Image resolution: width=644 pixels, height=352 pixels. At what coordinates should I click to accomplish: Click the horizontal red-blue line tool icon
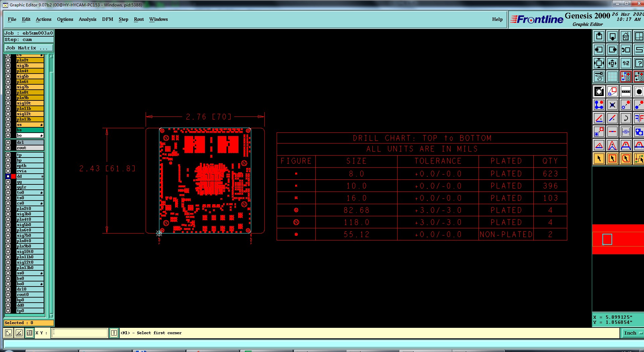[612, 132]
